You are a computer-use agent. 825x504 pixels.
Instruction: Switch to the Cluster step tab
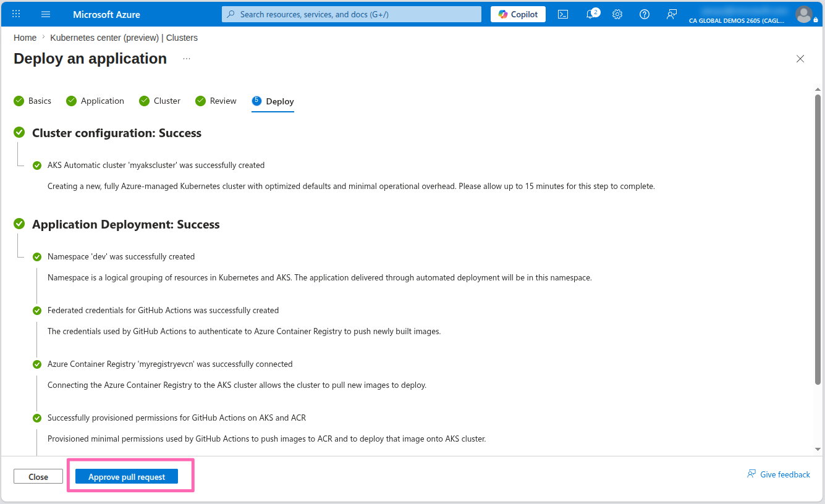tap(159, 101)
